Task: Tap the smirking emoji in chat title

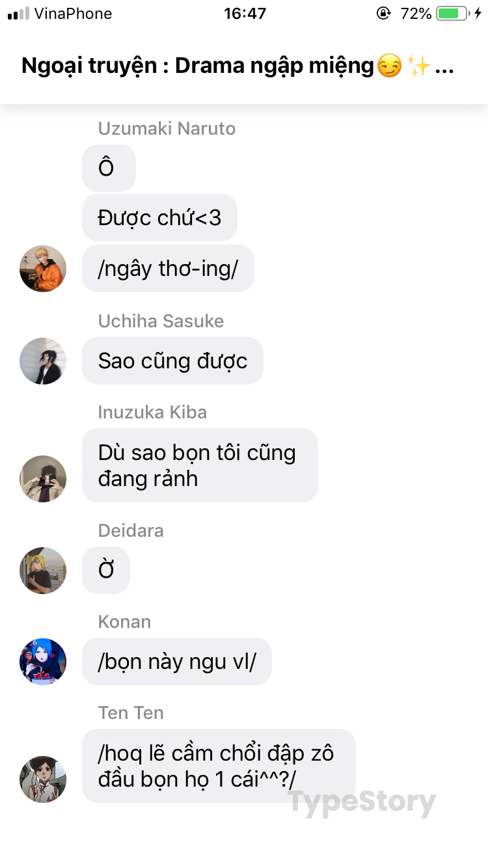Action: pyautogui.click(x=389, y=66)
